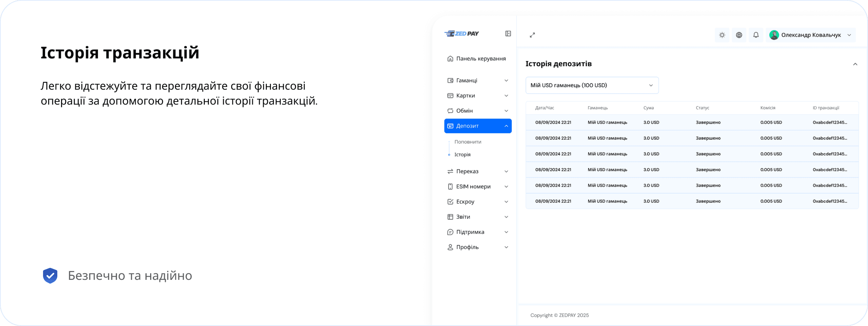Click the first row transaction ID
868x326 pixels.
pyautogui.click(x=830, y=123)
